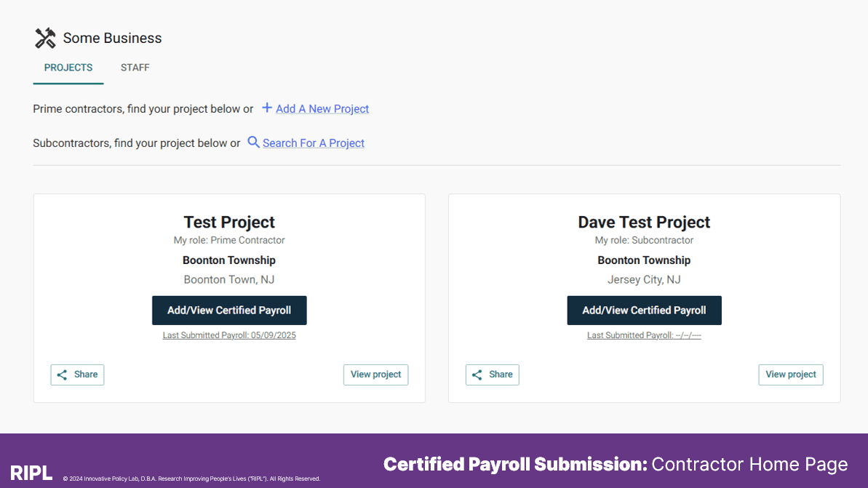
Task: Select the PROJECTS tab
Action: [x=68, y=68]
